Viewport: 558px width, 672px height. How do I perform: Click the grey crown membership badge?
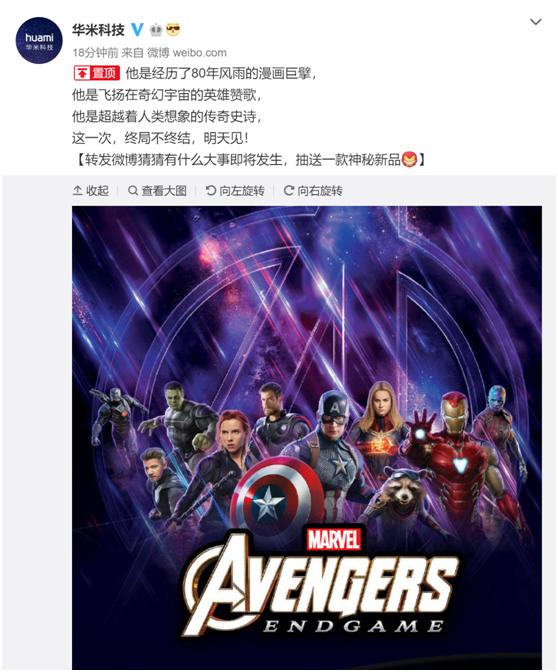click(x=156, y=30)
